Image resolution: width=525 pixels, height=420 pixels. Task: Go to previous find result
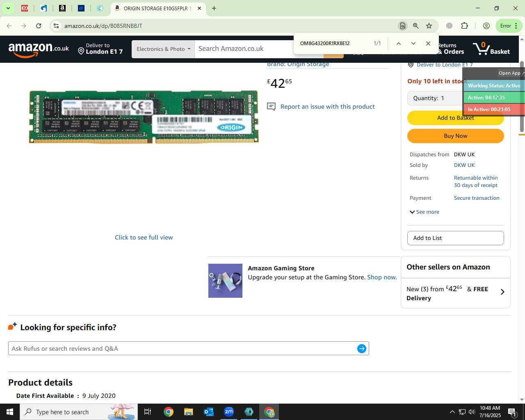click(x=398, y=43)
